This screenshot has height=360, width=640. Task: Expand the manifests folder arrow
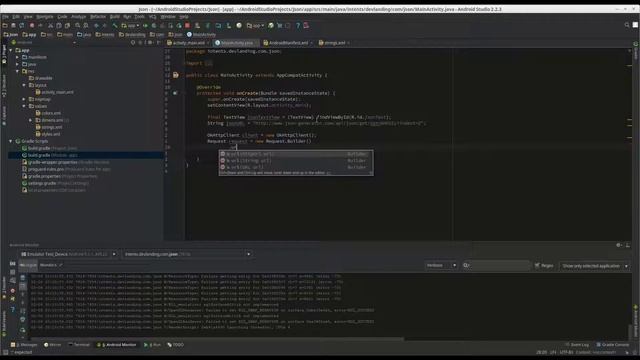(x=17, y=57)
